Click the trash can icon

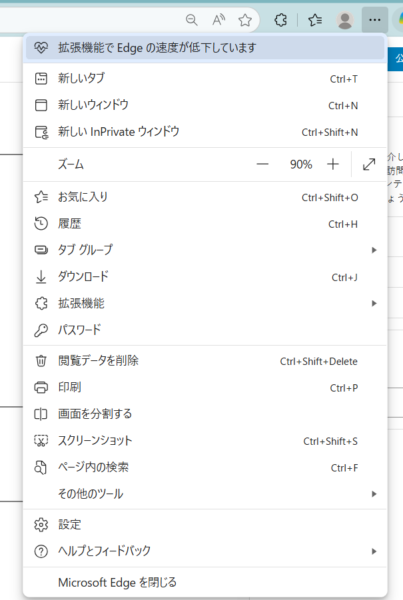click(41, 361)
